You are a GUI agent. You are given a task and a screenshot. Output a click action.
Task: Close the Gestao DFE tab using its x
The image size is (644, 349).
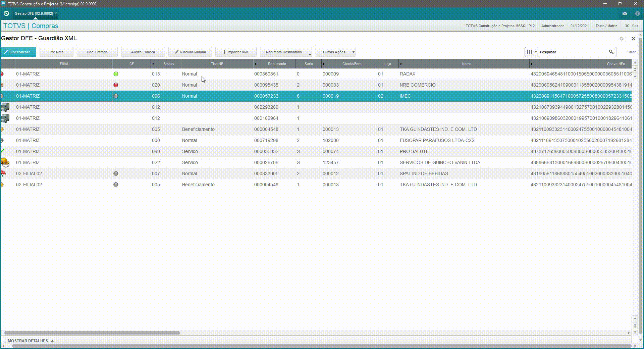point(56,13)
